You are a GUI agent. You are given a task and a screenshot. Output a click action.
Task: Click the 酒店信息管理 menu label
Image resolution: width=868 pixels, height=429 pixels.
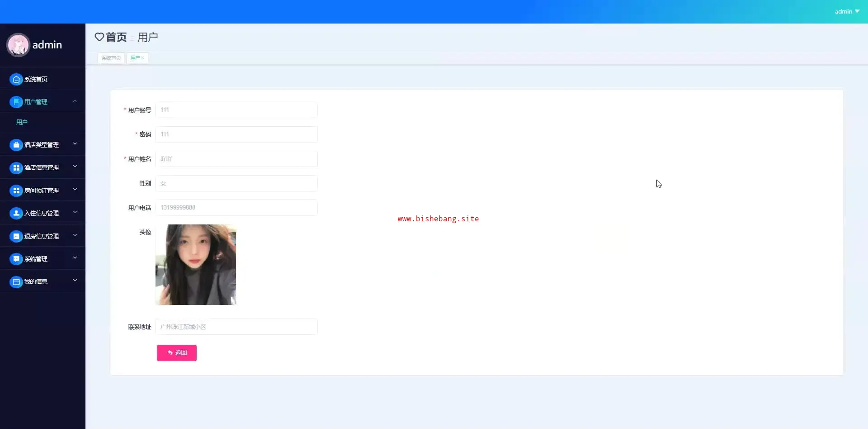tap(42, 167)
